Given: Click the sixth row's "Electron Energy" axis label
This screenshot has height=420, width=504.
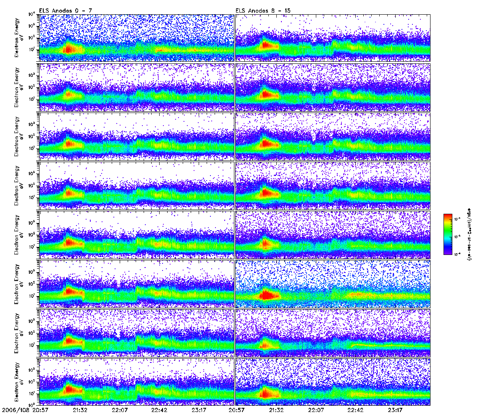Looking at the screenshot, I should (17, 283).
